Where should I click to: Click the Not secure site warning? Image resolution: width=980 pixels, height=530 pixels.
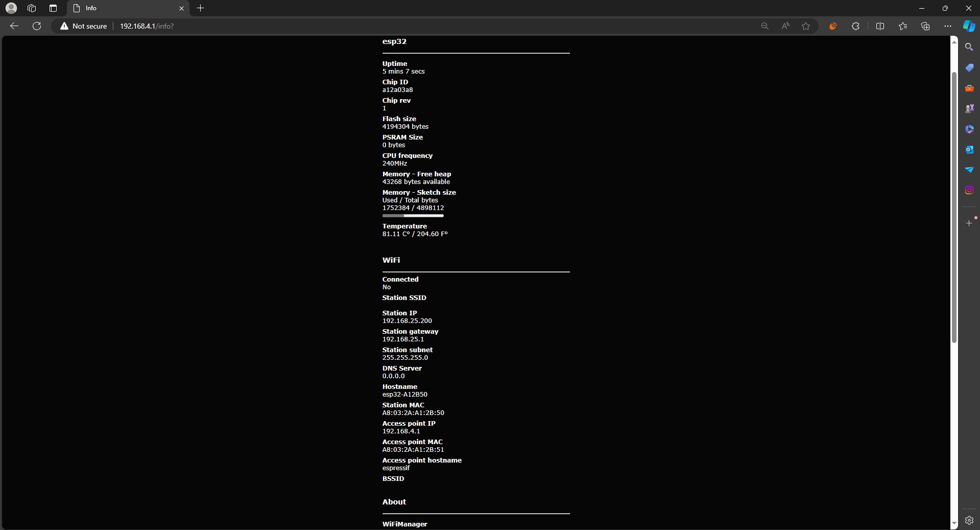(84, 26)
